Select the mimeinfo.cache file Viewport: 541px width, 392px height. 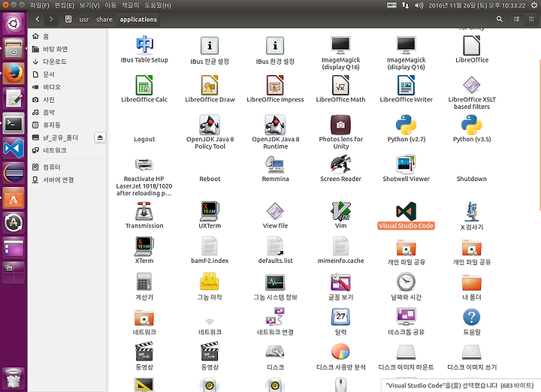pyautogui.click(x=340, y=246)
